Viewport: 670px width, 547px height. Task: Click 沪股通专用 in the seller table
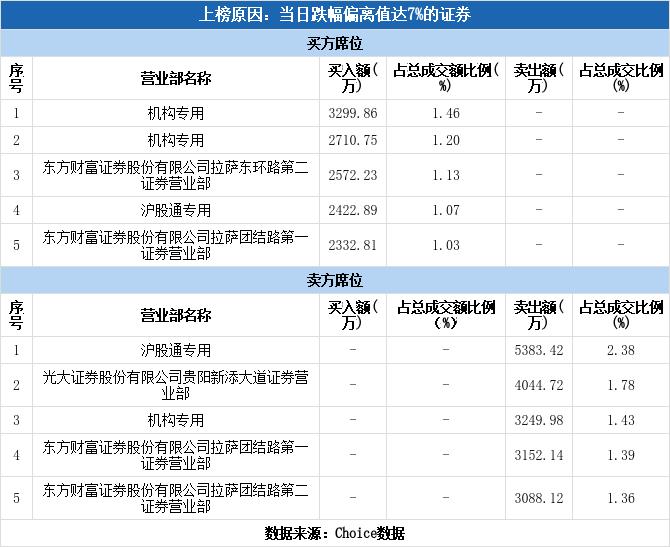click(176, 350)
